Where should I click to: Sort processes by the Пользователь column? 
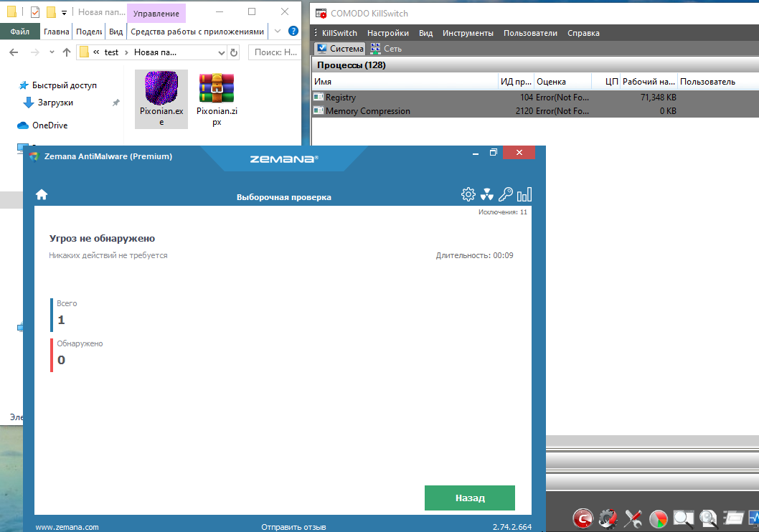point(718,81)
